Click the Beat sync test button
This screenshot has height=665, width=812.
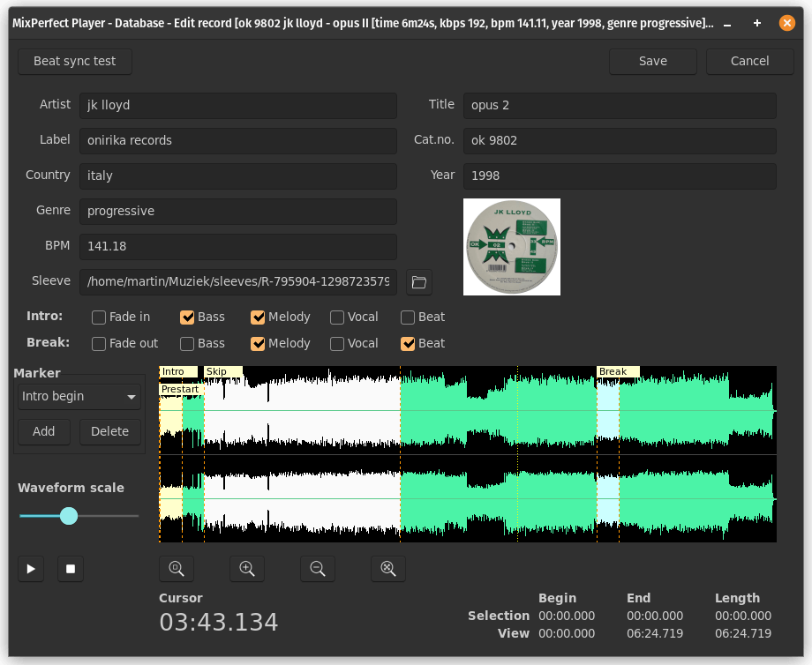[x=75, y=61]
